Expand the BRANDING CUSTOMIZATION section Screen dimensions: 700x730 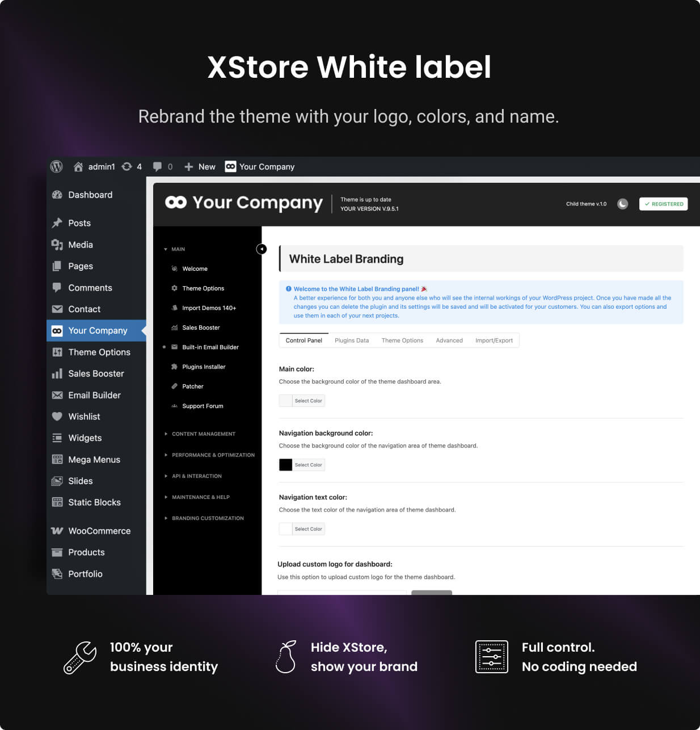(x=204, y=518)
